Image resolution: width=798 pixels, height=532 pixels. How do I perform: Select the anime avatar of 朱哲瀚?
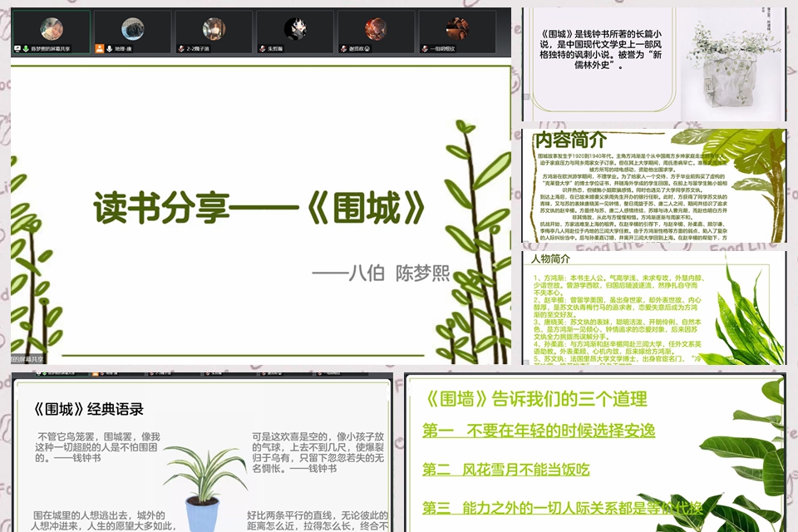coord(295,29)
